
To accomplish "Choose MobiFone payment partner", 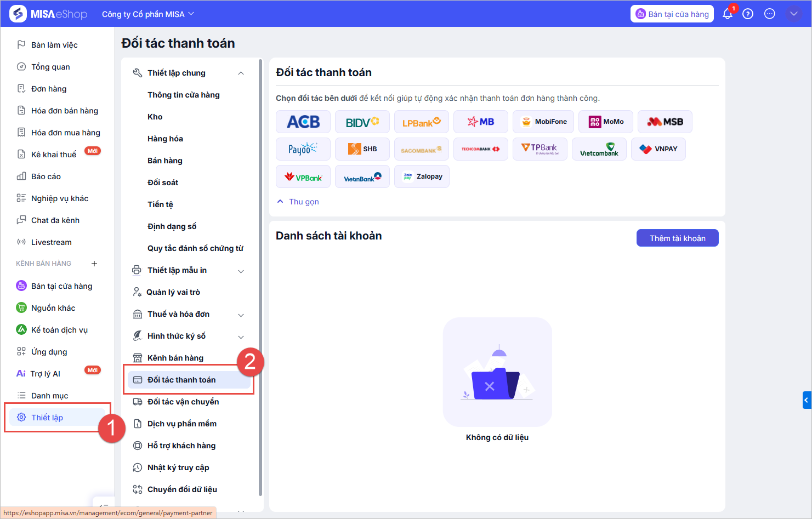I will tap(543, 122).
